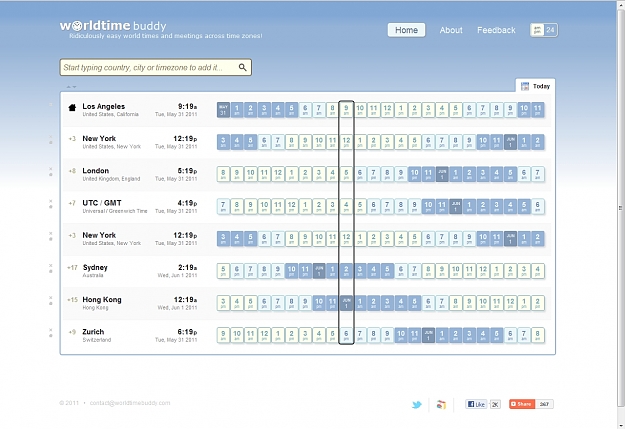
Task: Click the Google icon in footer
Action: point(441,405)
